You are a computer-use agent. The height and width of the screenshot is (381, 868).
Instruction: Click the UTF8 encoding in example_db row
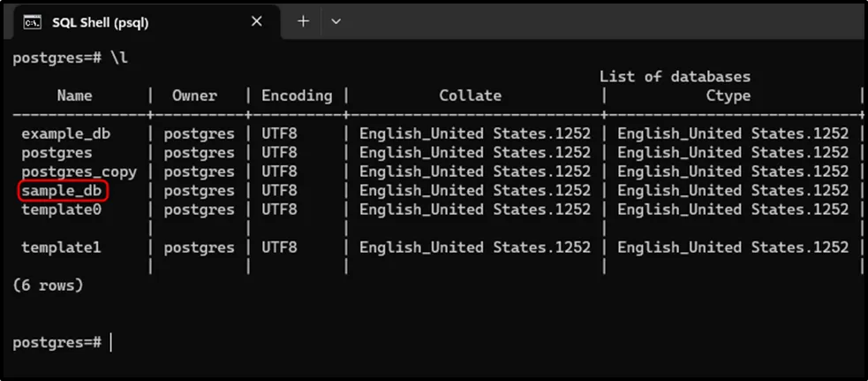coord(279,133)
